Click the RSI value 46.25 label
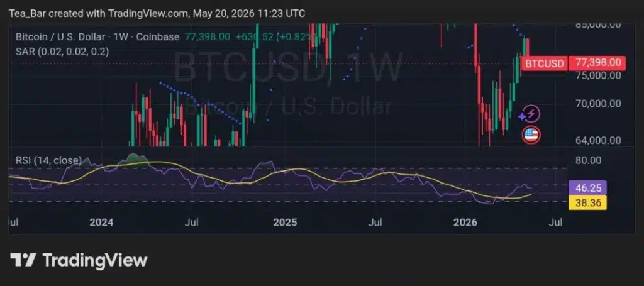The image size is (644, 286). (x=587, y=189)
